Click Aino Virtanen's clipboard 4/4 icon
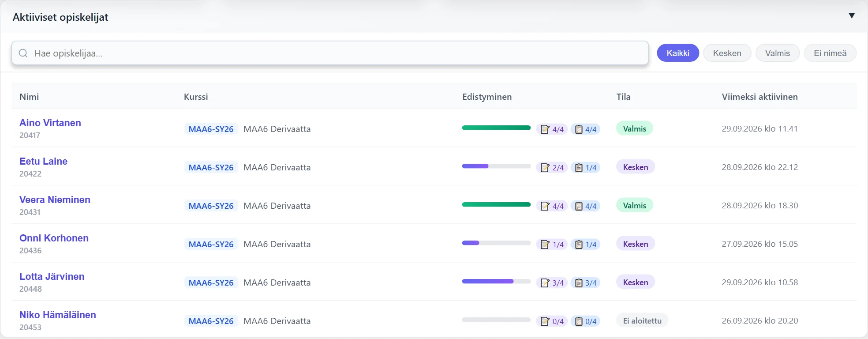The width and height of the screenshot is (868, 339). (x=579, y=129)
